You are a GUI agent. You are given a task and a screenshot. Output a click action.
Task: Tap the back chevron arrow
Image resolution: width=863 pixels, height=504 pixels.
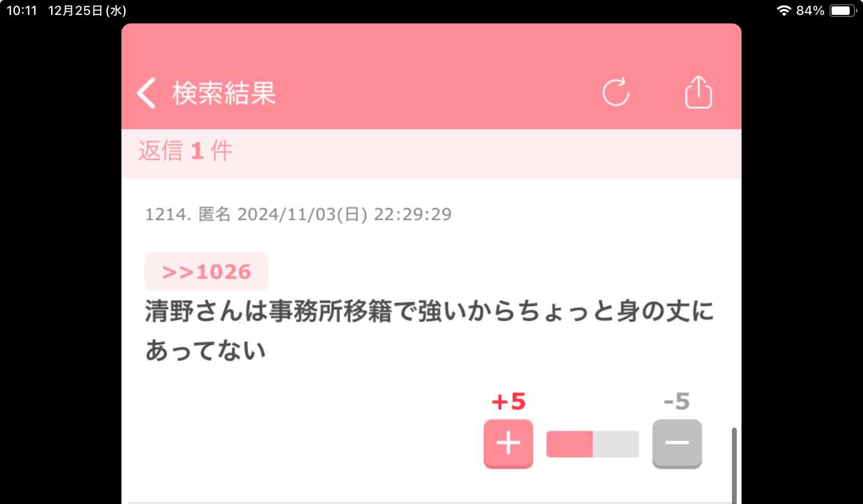146,93
